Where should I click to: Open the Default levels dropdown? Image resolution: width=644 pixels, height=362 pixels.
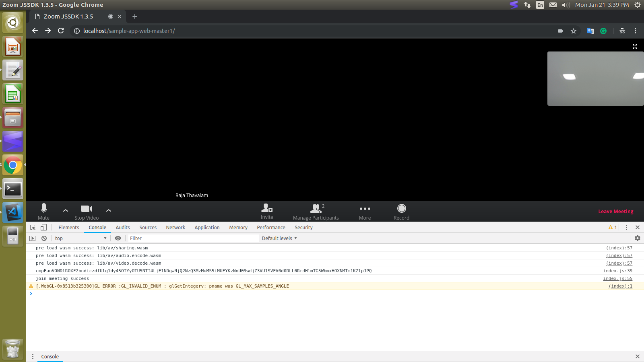tap(279, 238)
